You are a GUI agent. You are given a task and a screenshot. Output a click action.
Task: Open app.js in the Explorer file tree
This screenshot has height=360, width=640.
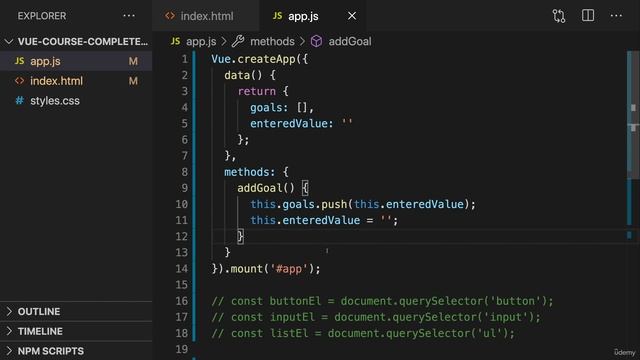tap(76, 61)
